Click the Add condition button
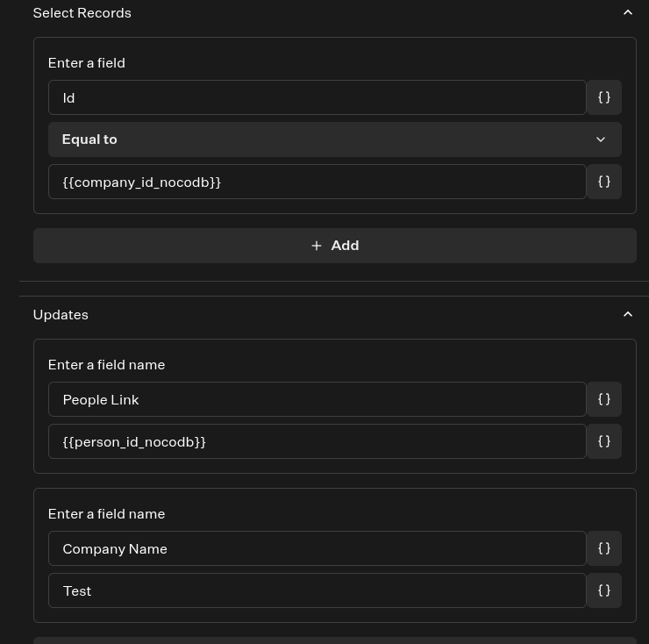 [x=334, y=246]
